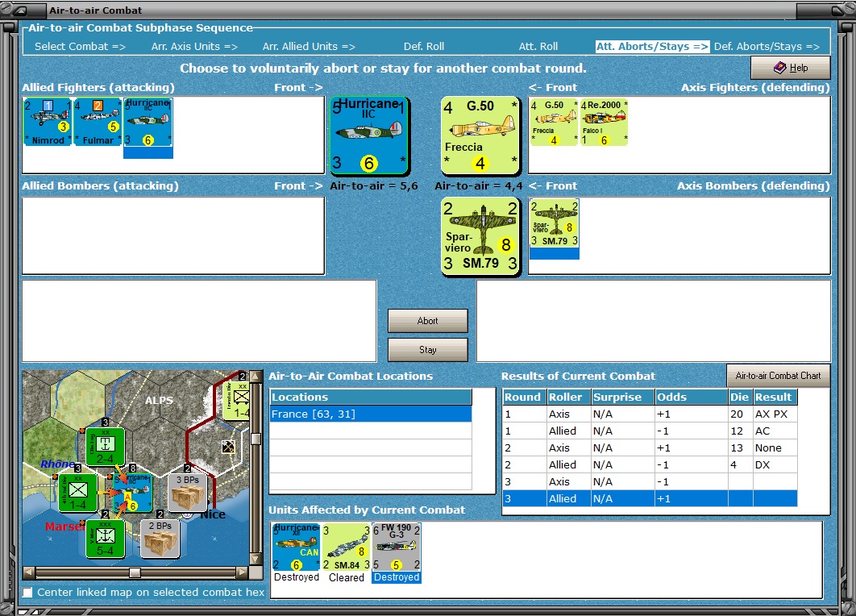Viewport: 856px width, 616px height.
Task: Click the map vertical scrollbar up arrow
Action: pos(256,377)
